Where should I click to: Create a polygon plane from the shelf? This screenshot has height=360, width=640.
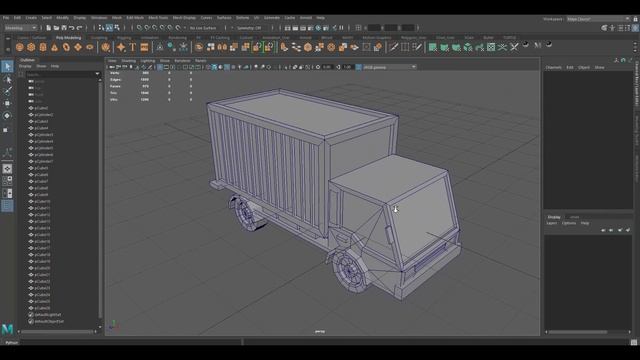click(x=78, y=47)
